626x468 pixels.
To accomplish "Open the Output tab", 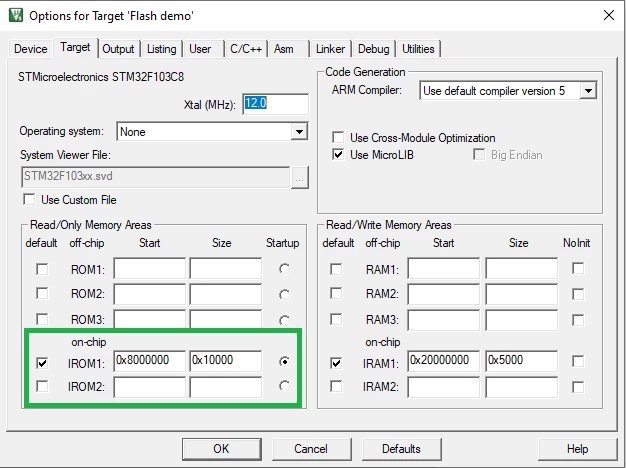I will click(x=118, y=49).
